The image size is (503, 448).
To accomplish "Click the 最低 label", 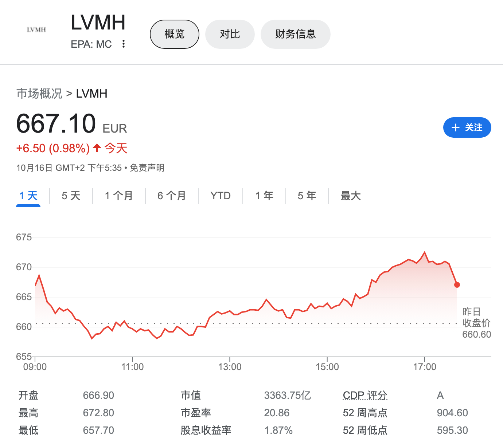I will tap(28, 430).
